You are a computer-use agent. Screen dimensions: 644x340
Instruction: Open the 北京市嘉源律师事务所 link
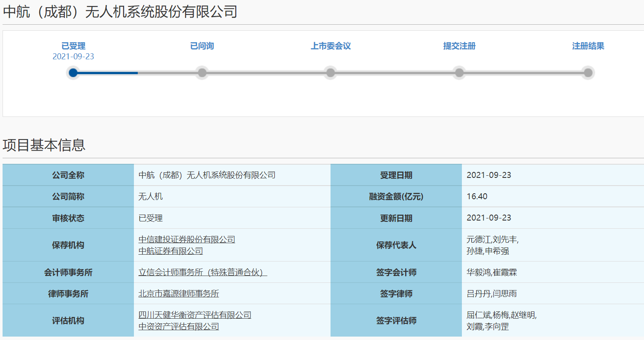point(179,294)
